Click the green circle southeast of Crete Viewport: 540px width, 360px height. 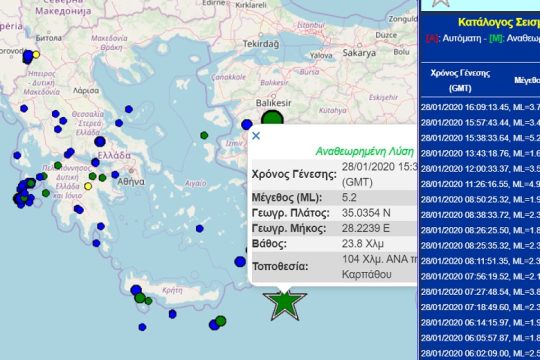click(x=221, y=321)
